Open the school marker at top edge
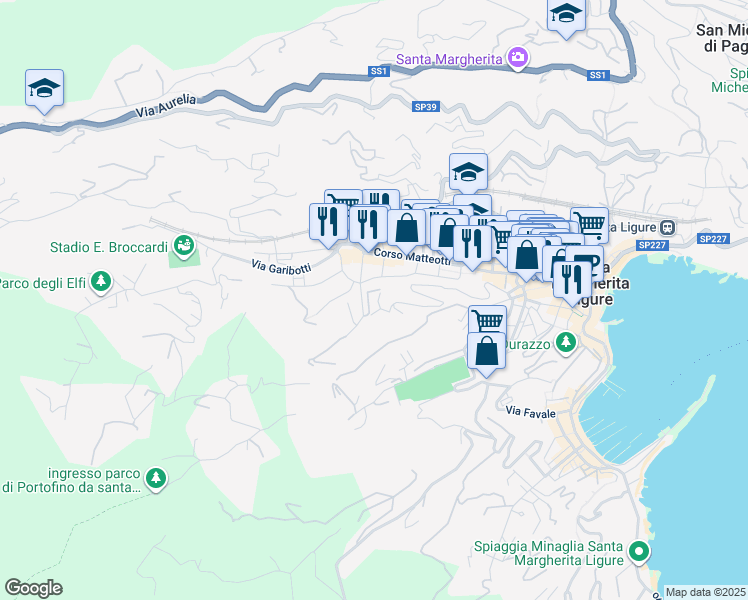748x600 pixels. pyautogui.click(x=566, y=15)
